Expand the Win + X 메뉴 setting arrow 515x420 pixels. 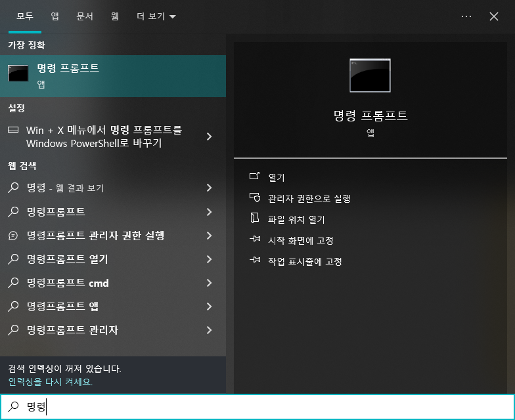(x=209, y=136)
